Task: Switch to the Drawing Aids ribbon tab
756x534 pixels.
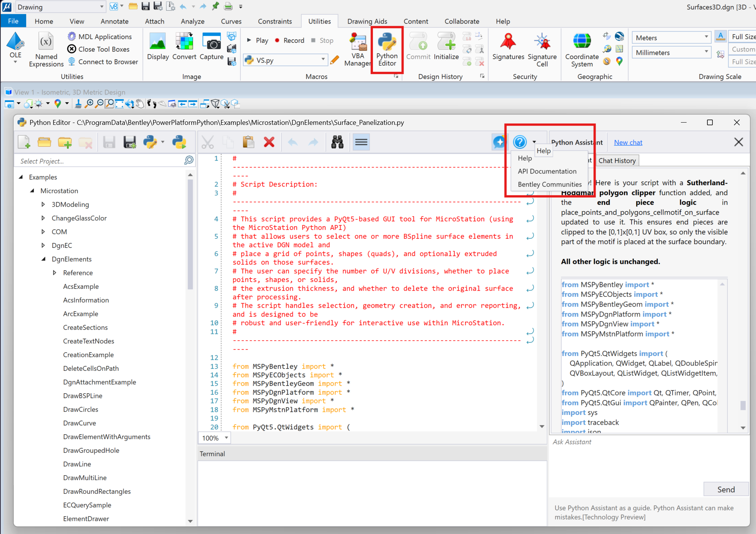Action: tap(367, 21)
